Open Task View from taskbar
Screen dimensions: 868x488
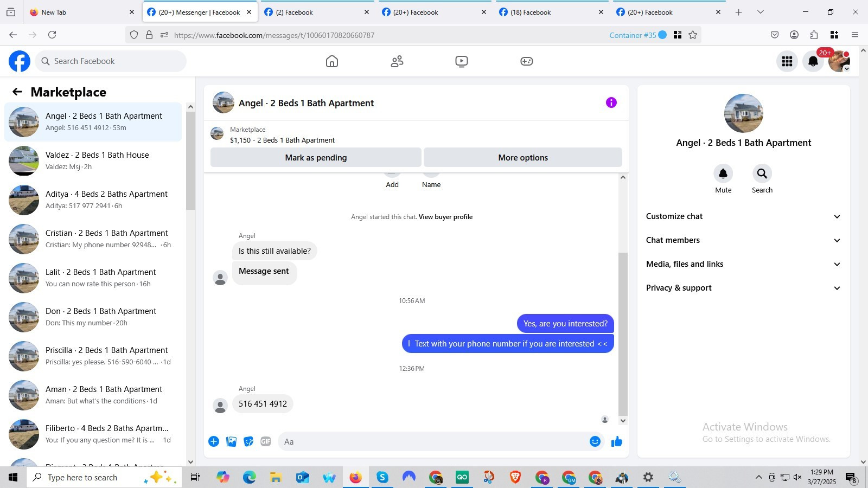(195, 477)
